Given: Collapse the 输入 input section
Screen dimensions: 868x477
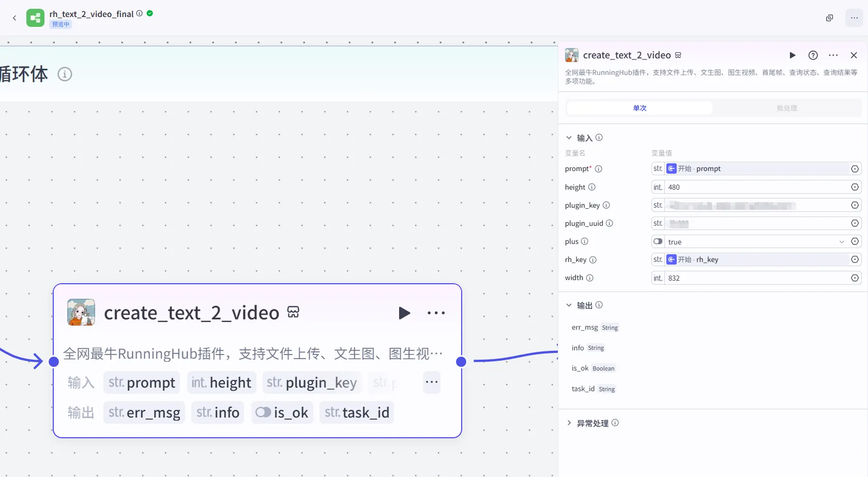Looking at the screenshot, I should (569, 138).
